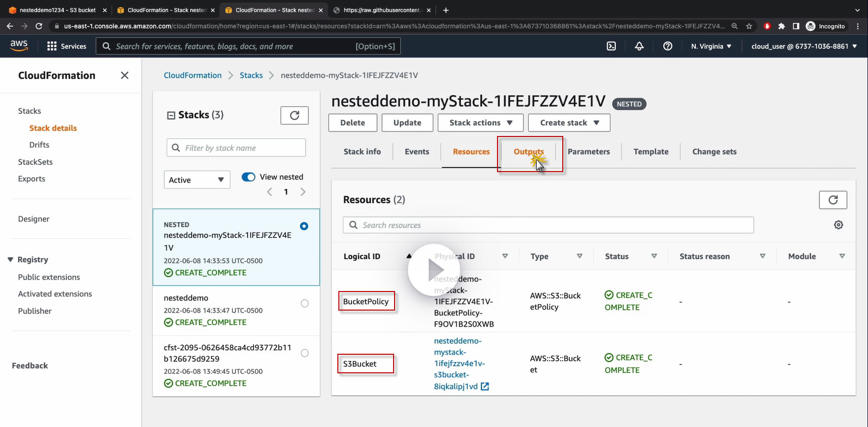The image size is (868, 427).
Task: Click the AWS Services grid icon
Action: coord(52,46)
